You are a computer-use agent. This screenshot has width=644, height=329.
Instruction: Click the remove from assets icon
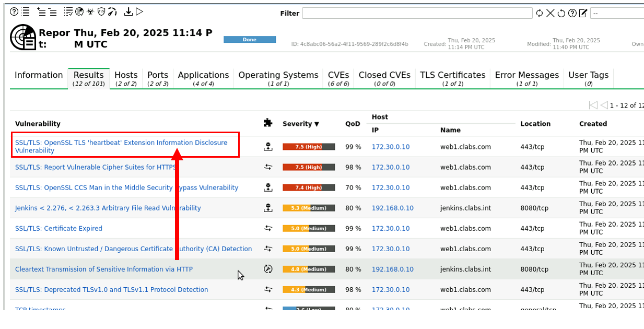(x=52, y=12)
